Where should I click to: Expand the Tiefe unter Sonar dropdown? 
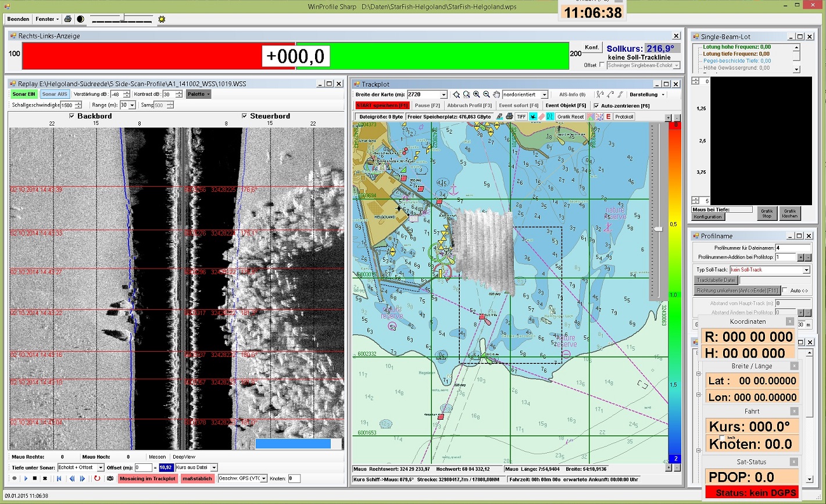coord(100,467)
